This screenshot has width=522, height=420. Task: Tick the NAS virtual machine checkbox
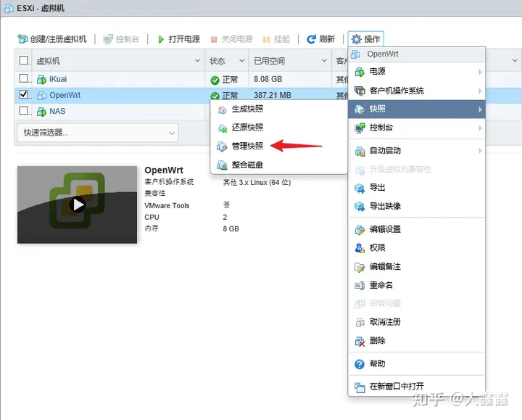pyautogui.click(x=24, y=111)
